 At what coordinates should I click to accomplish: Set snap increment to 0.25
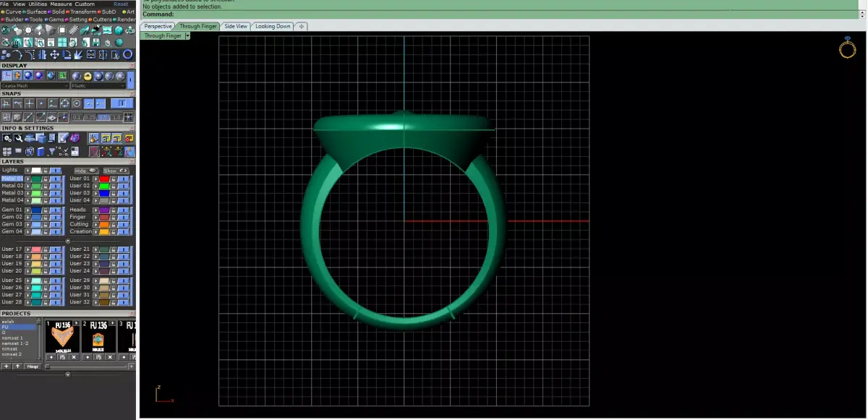point(90,117)
